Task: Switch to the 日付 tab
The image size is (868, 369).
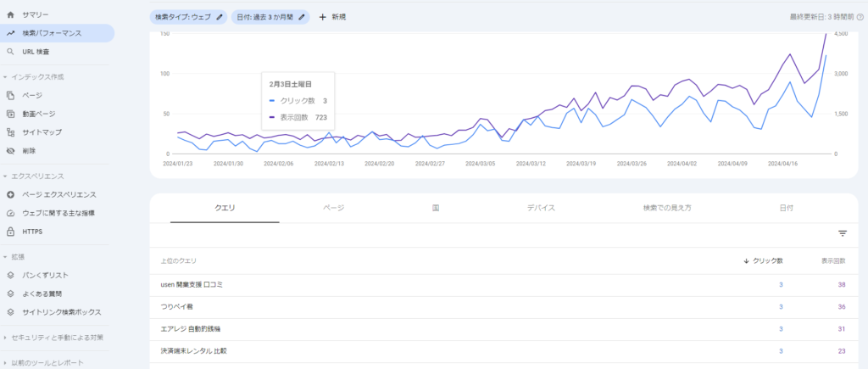Action: (x=786, y=209)
